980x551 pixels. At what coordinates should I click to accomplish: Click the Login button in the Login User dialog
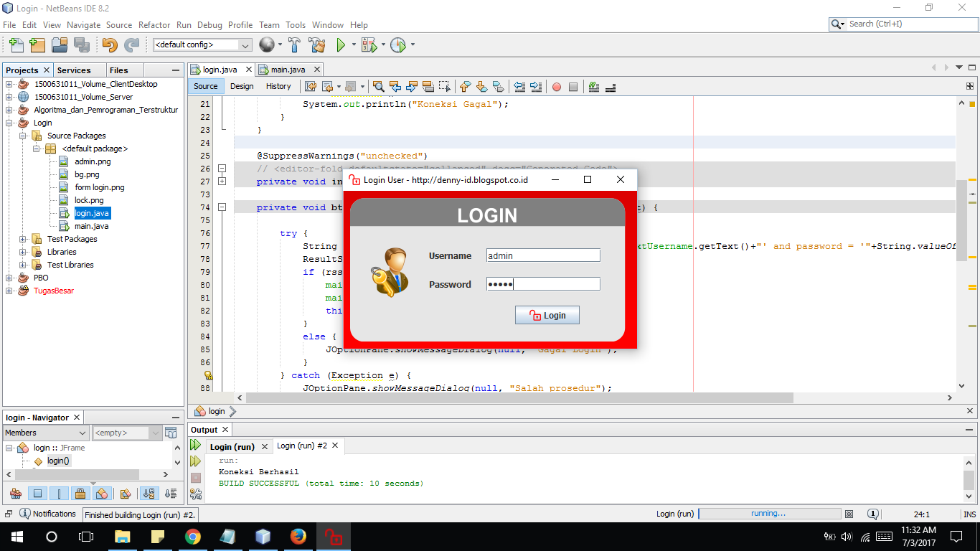[547, 315]
